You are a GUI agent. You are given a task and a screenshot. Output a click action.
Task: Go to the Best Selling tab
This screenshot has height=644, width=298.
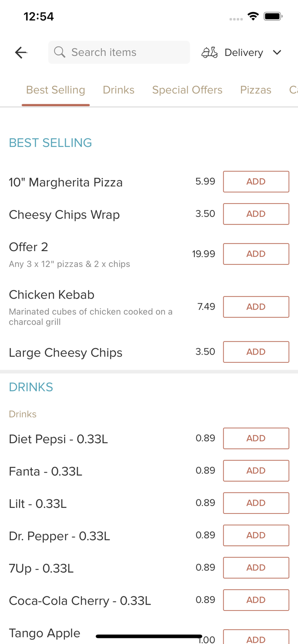pyautogui.click(x=55, y=90)
